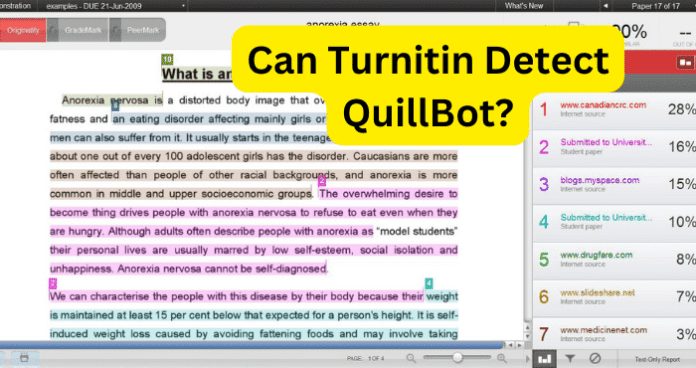Open source www.medicinenet.com
Viewport: 696px width, 368px height.
click(x=603, y=330)
